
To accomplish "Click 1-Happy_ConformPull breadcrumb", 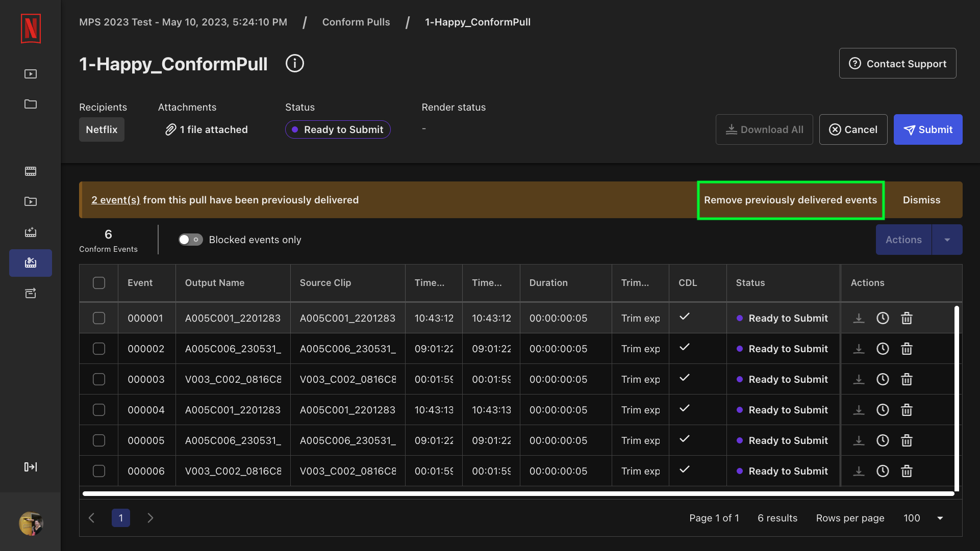I will (478, 22).
